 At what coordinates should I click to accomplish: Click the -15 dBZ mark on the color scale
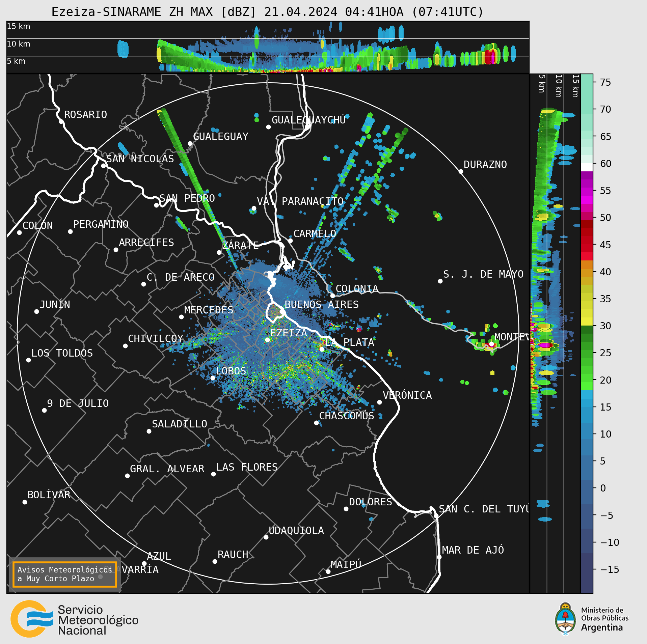610,569
